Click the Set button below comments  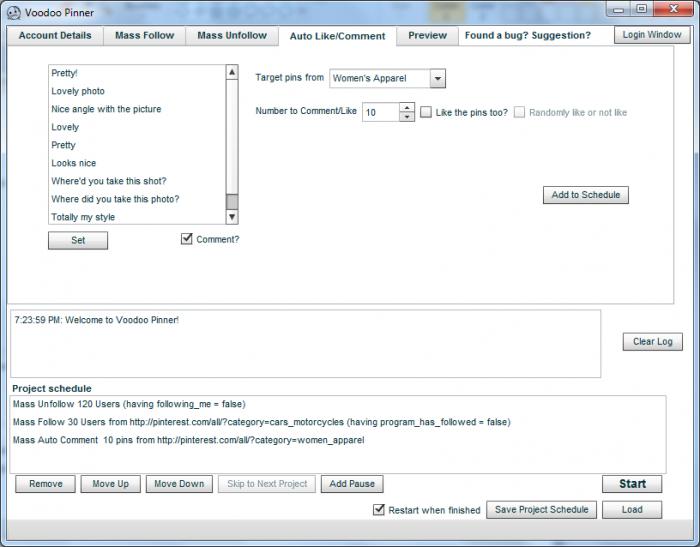click(78, 240)
